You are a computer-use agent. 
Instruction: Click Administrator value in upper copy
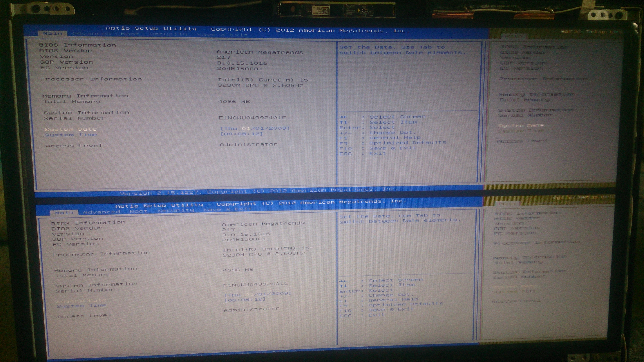coord(249,144)
